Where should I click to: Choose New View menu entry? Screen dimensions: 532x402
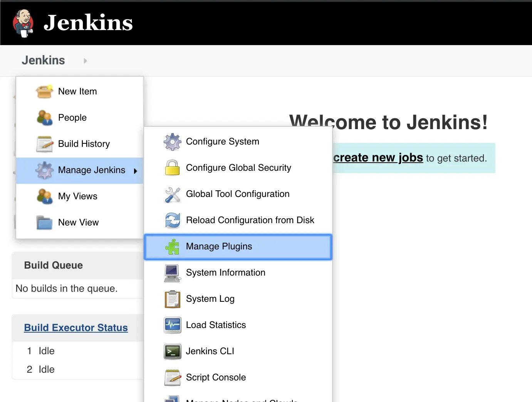tap(80, 222)
